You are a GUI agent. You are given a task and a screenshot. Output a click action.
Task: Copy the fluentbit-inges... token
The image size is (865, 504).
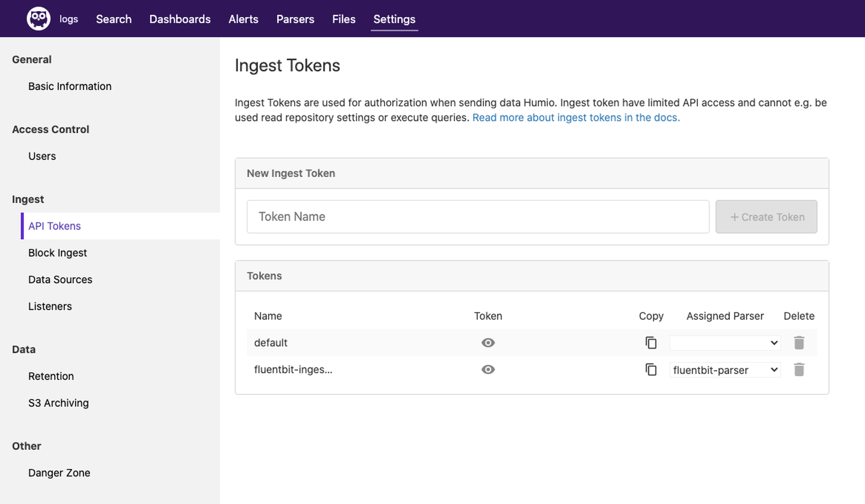coord(651,370)
